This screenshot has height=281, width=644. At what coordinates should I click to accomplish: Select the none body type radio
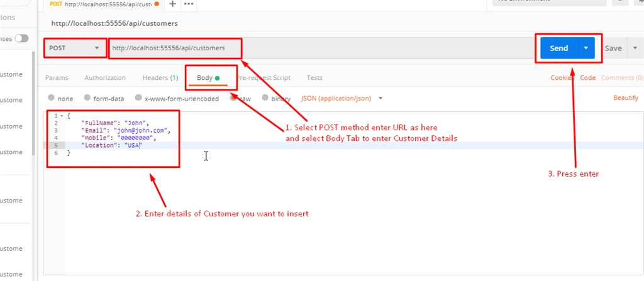(x=52, y=98)
